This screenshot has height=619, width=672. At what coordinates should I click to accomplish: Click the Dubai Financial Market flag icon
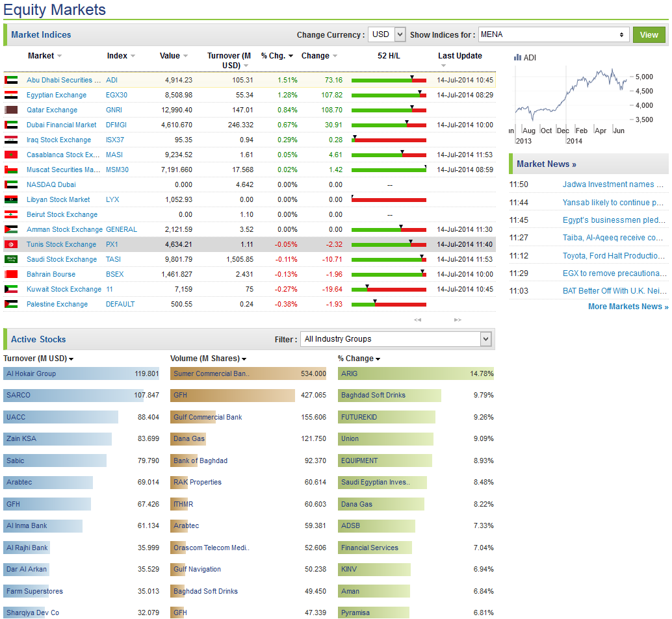[x=11, y=125]
